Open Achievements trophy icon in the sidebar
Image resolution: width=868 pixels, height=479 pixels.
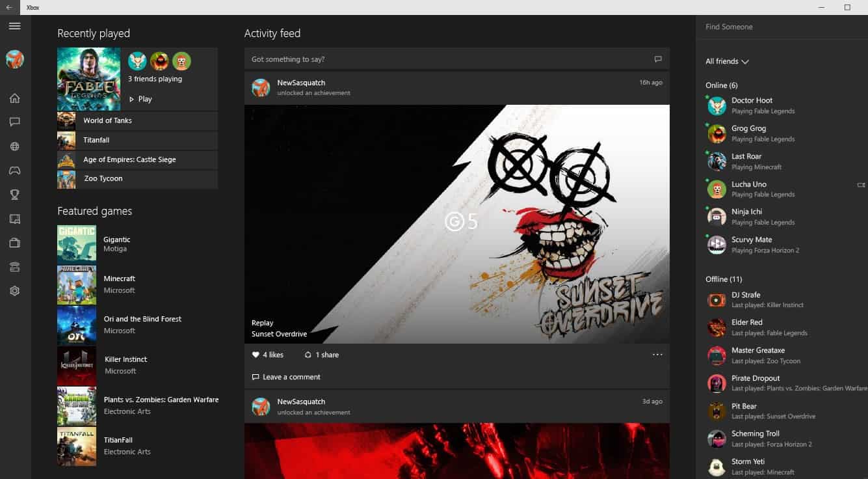[x=14, y=195]
